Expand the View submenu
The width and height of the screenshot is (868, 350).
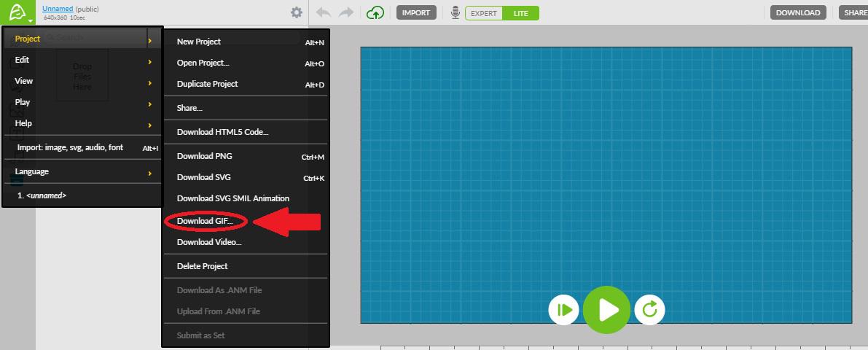(x=83, y=81)
